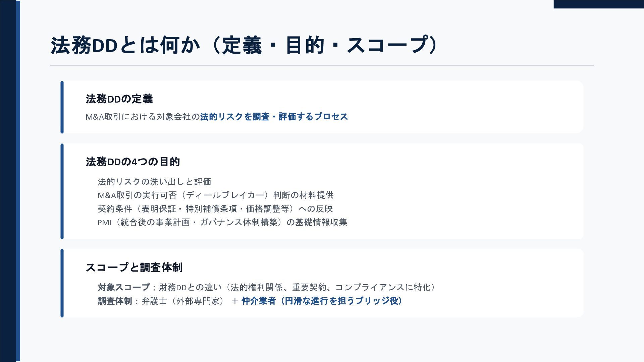The width and height of the screenshot is (644, 362).
Task: Select the 法務DDの4つの目的 heading
Action: coord(133,162)
